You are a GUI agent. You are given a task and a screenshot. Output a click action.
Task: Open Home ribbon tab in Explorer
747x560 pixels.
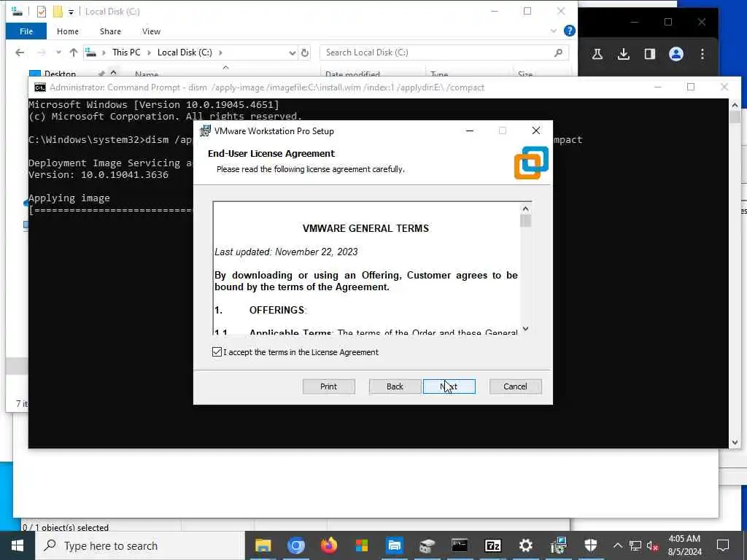(68, 31)
